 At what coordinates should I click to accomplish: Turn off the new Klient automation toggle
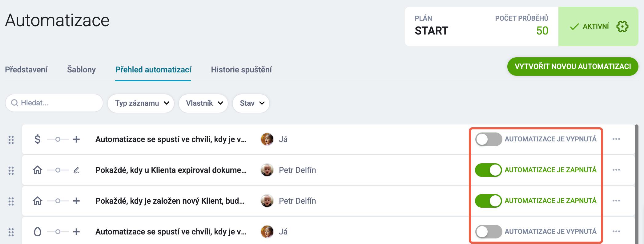[x=489, y=201]
